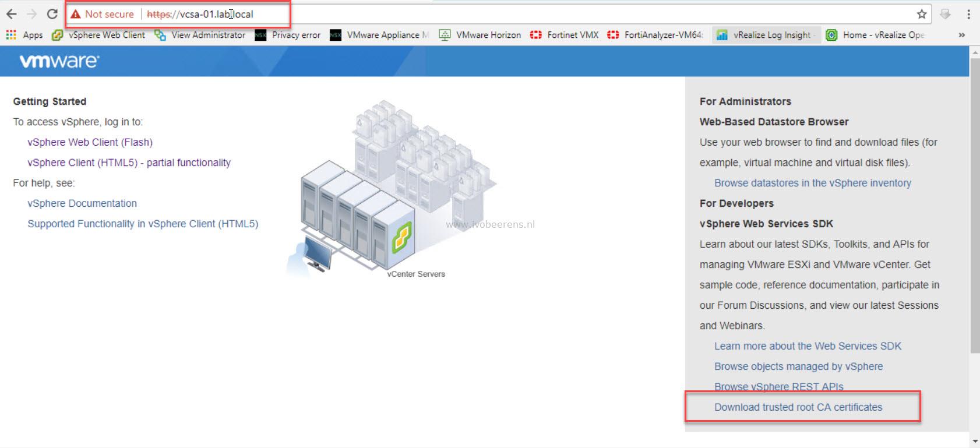This screenshot has height=448, width=980.
Task: Open vSphere Client (HTML5) partial functionality link
Action: click(129, 163)
